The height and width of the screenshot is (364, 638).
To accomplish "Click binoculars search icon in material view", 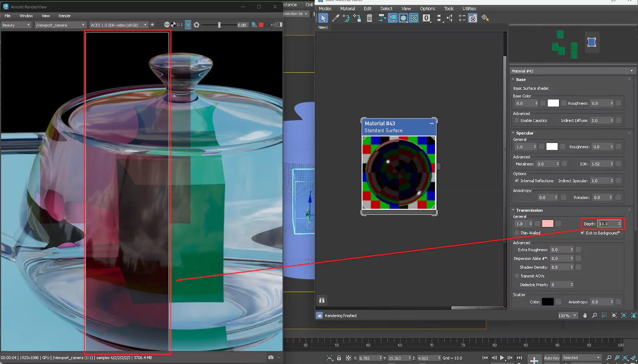I will pyautogui.click(x=322, y=300).
